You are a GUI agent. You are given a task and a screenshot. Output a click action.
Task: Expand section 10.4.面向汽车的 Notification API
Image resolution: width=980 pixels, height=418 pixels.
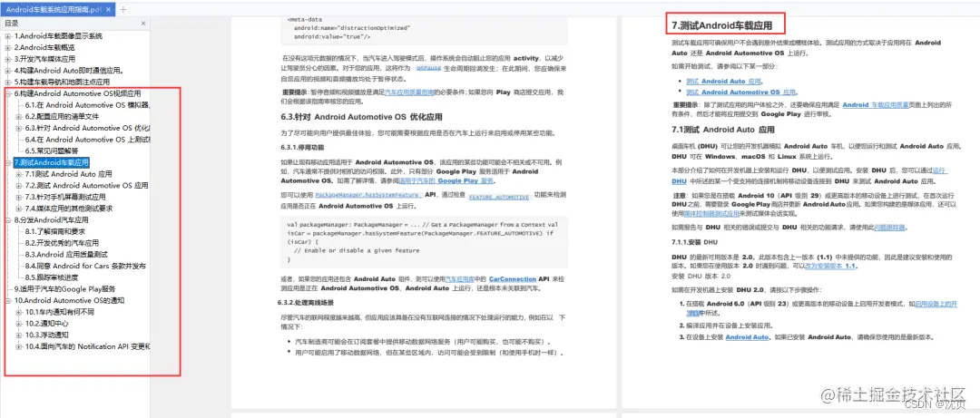19,346
